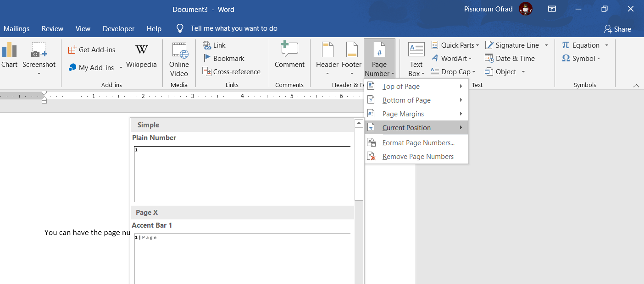
Task: Click the Tell me lightbulb icon
Action: pyautogui.click(x=180, y=28)
